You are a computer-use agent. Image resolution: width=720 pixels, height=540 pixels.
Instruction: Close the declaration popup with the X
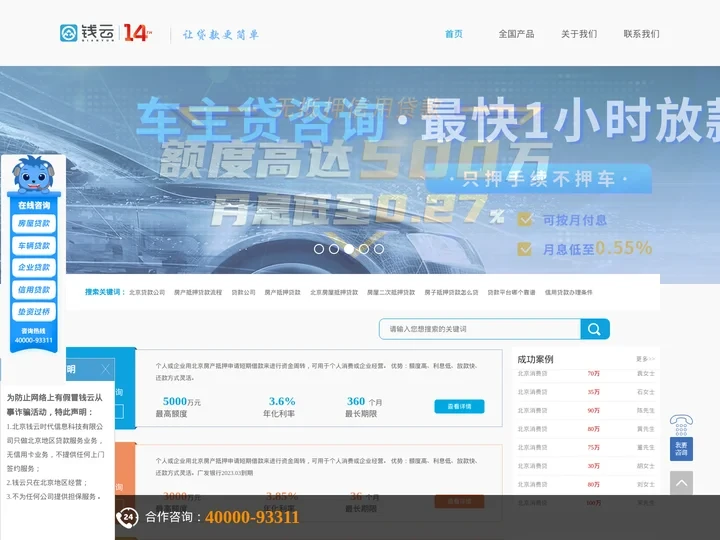point(106,369)
